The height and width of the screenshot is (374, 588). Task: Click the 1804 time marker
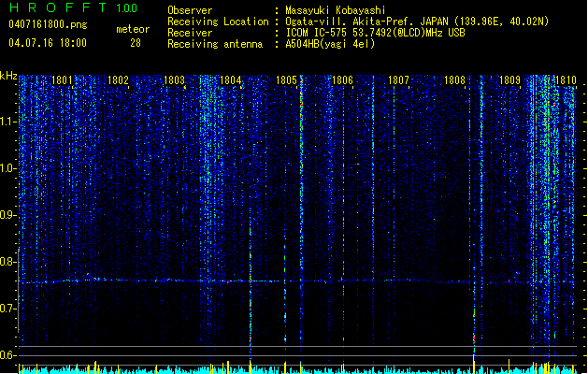[x=230, y=80]
